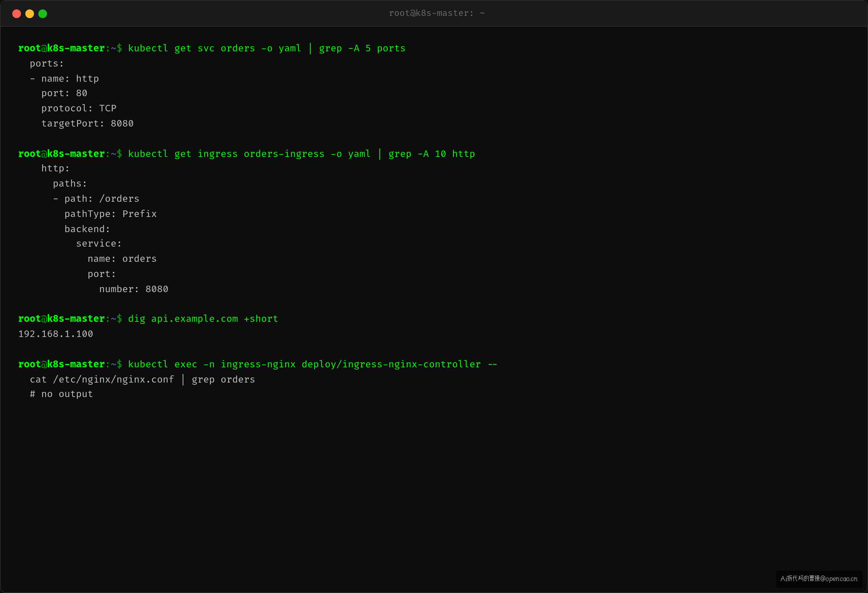Click the protocol: TCP line
This screenshot has width=868, height=593.
[79, 108]
